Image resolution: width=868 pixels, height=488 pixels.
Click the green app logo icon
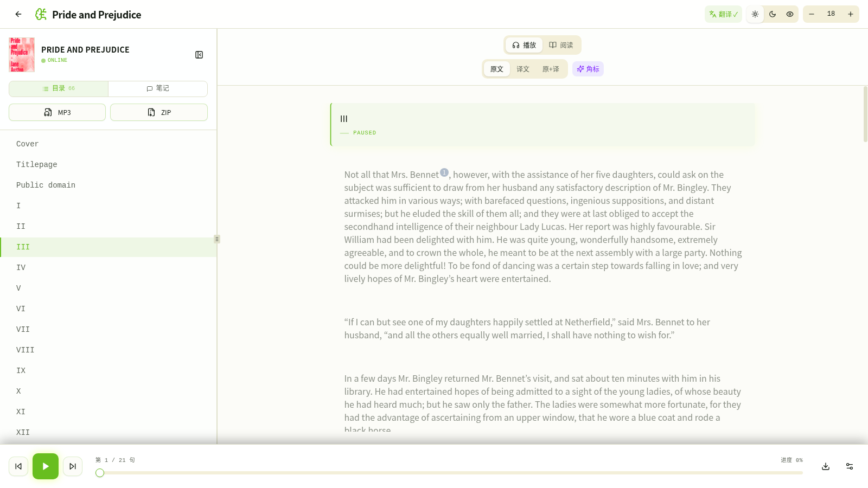[x=41, y=14]
